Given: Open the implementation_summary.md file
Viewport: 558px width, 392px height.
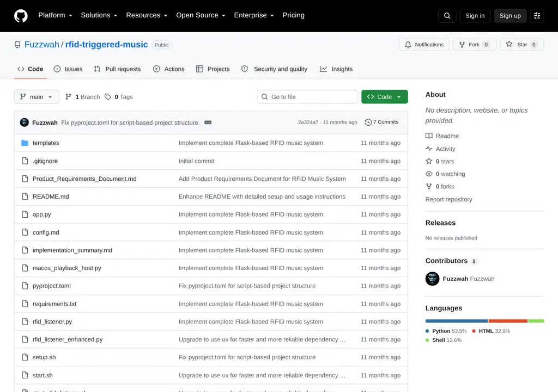Looking at the screenshot, I should pos(72,250).
